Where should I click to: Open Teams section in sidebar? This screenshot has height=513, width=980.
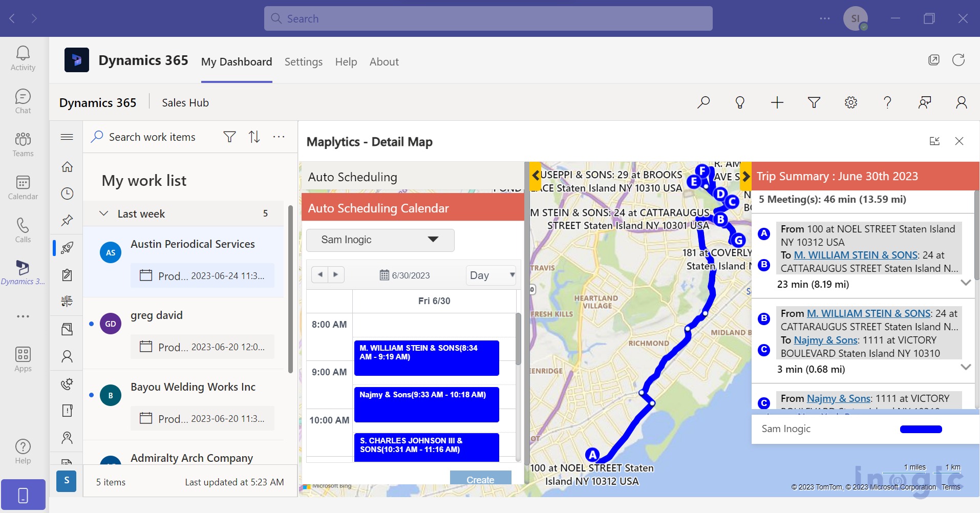pyautogui.click(x=23, y=144)
